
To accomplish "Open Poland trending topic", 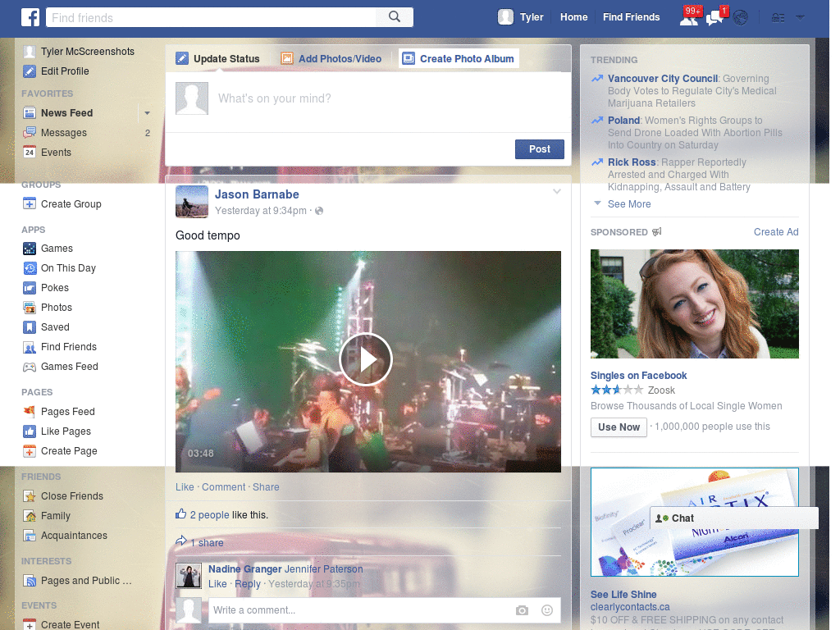I will point(623,121).
